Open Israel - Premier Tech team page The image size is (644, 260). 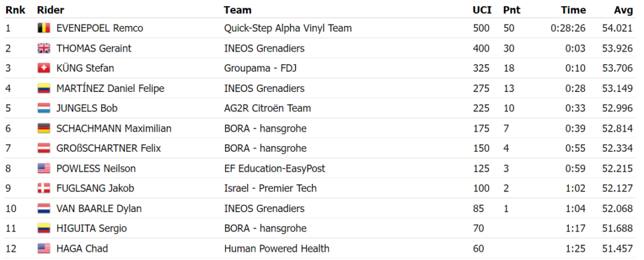270,188
